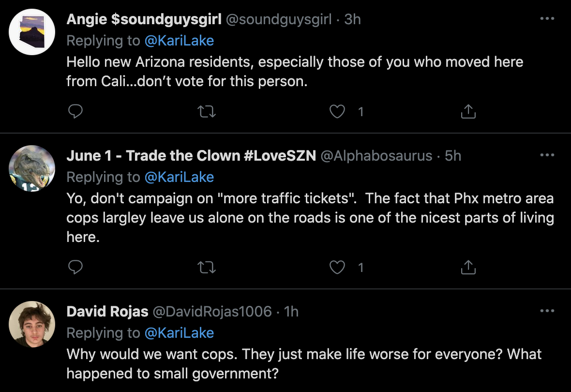This screenshot has height=392, width=571.
Task: Share Angie's tweet via share icon
Action: (468, 111)
